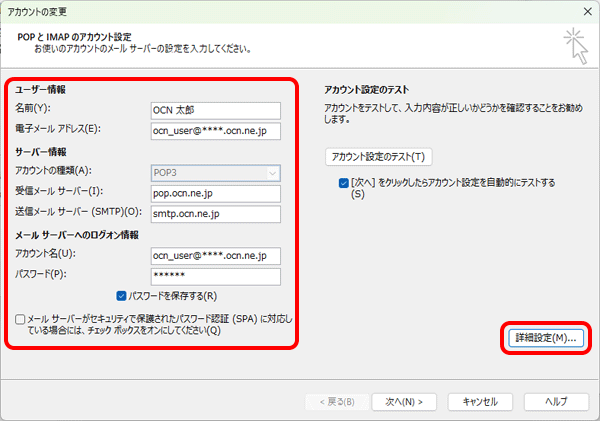Uncheck パスワードを保存する checkbox
The image size is (600, 421).
pos(122,296)
